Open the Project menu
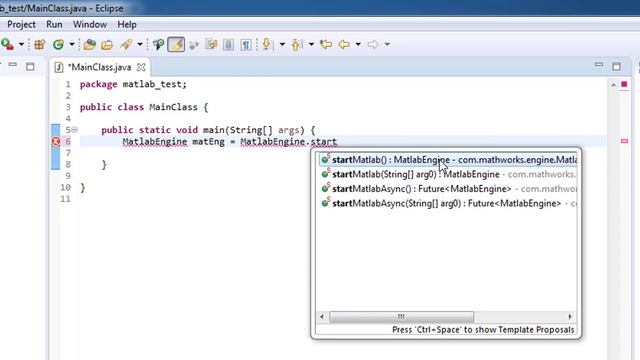 (21, 24)
